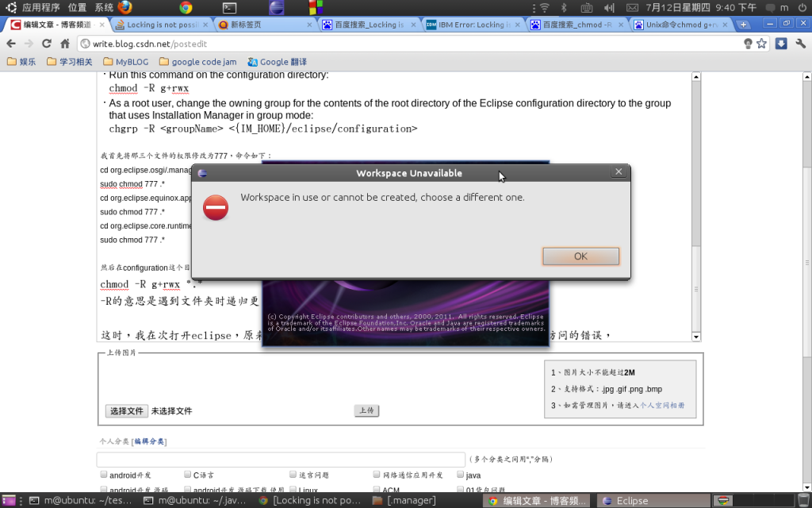Click the Bluetooth icon in the system tray

pyautogui.click(x=565, y=8)
